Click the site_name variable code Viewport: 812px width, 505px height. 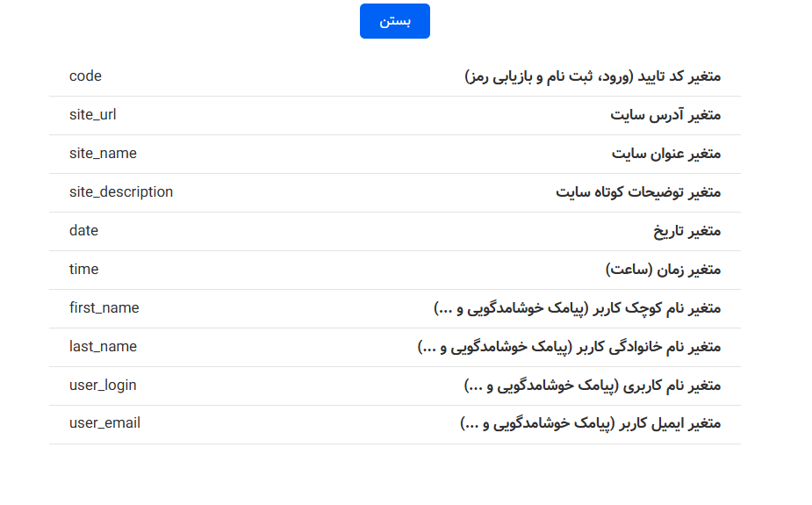(x=103, y=154)
